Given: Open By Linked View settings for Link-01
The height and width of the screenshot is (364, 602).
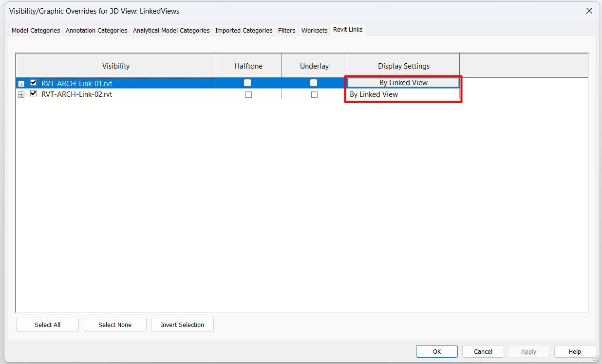Looking at the screenshot, I should 403,83.
